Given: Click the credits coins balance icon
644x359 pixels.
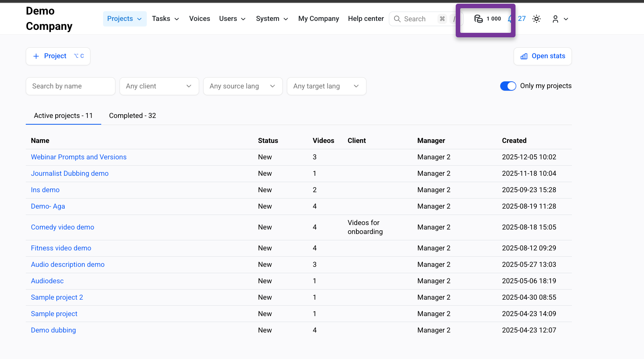Looking at the screenshot, I should click(478, 19).
